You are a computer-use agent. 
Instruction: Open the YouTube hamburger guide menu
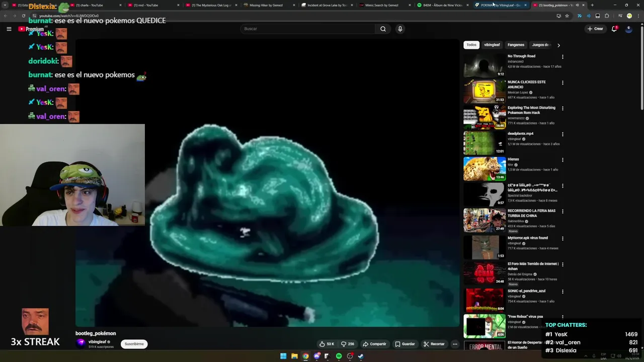point(9,29)
